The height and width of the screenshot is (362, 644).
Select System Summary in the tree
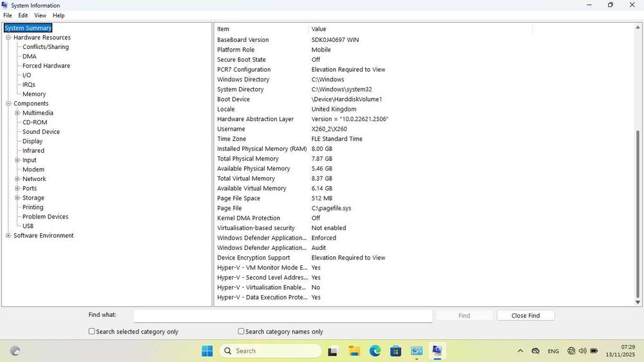[28, 28]
